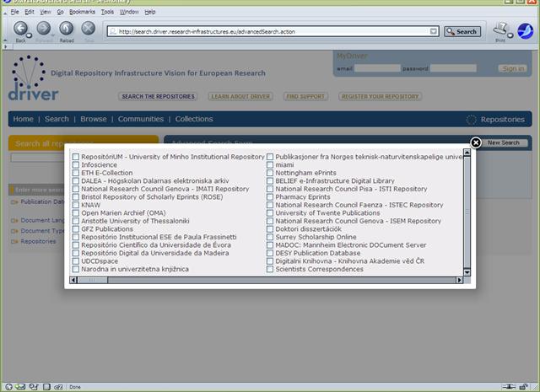This screenshot has height=392, width=540.
Task: Toggle the online/offline connection indicator
Action: 509,387
